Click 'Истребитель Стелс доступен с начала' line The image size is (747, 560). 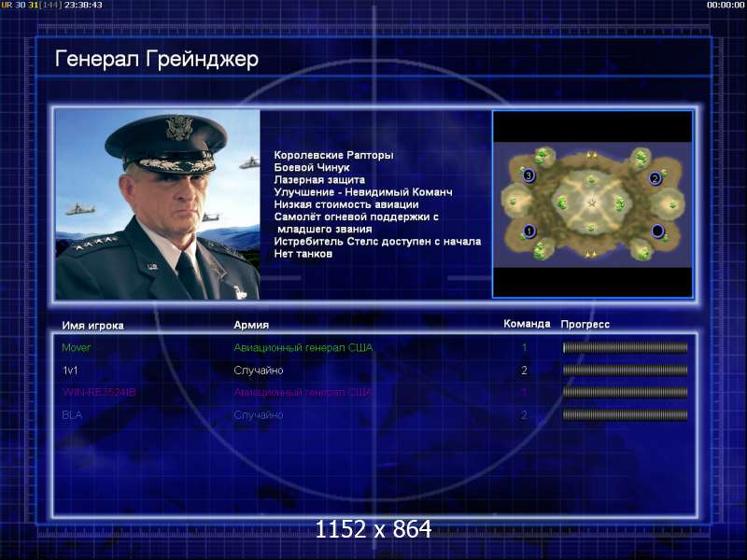tap(377, 242)
